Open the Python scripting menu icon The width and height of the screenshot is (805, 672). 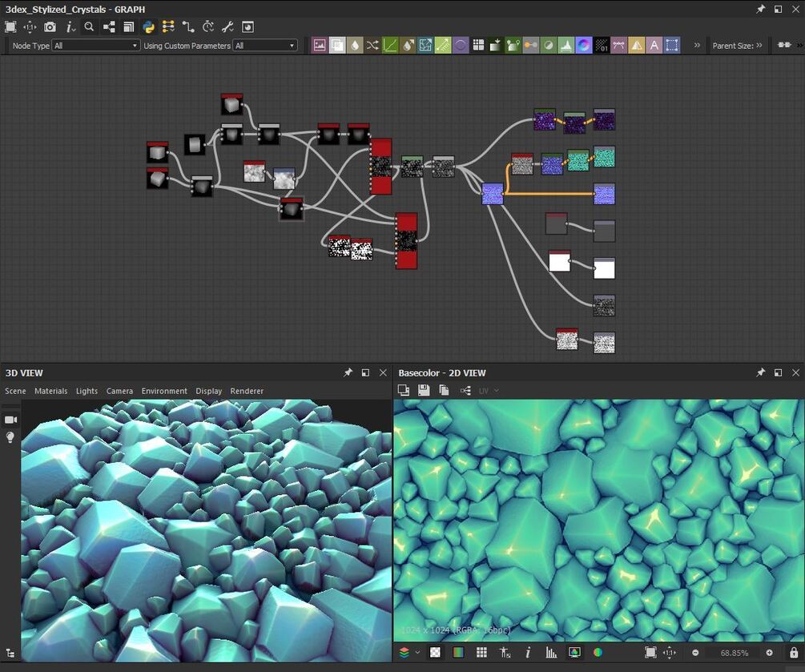click(148, 27)
